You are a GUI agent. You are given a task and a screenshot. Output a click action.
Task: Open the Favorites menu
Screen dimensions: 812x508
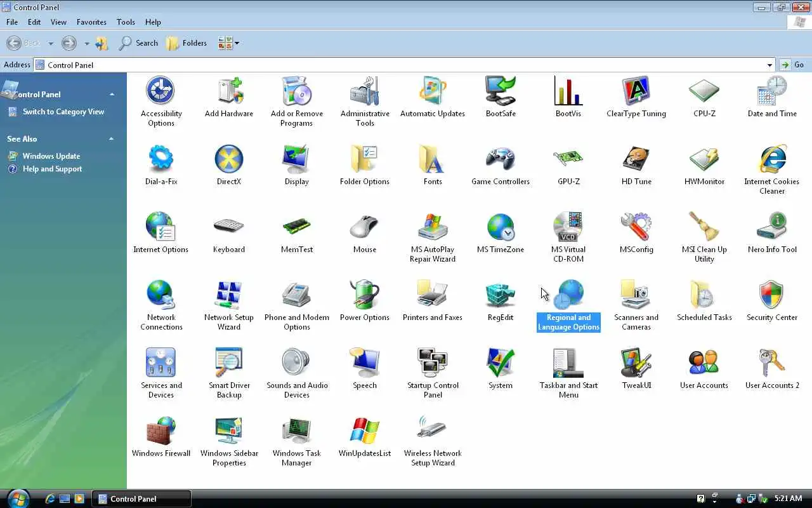click(x=91, y=22)
